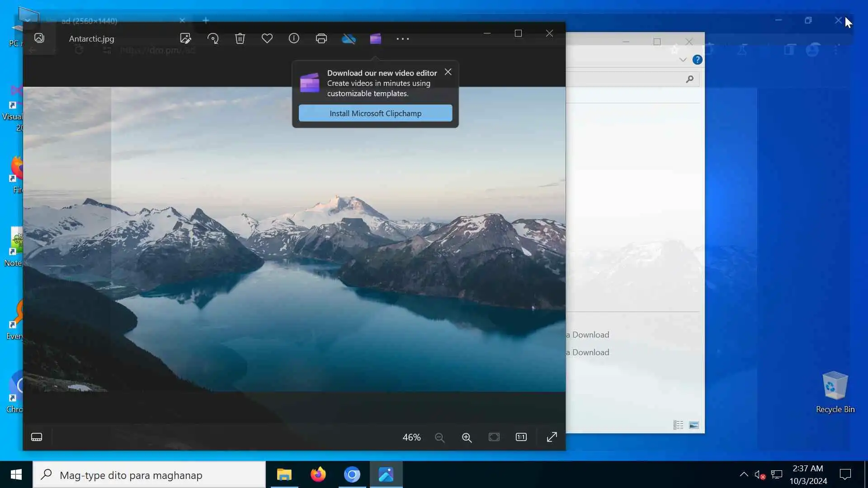Viewport: 868px width, 488px height.
Task: Delete the photo with trash icon
Action: (240, 38)
